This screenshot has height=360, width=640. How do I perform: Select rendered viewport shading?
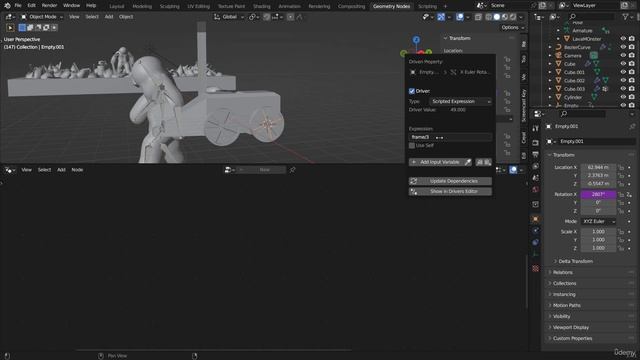click(513, 17)
